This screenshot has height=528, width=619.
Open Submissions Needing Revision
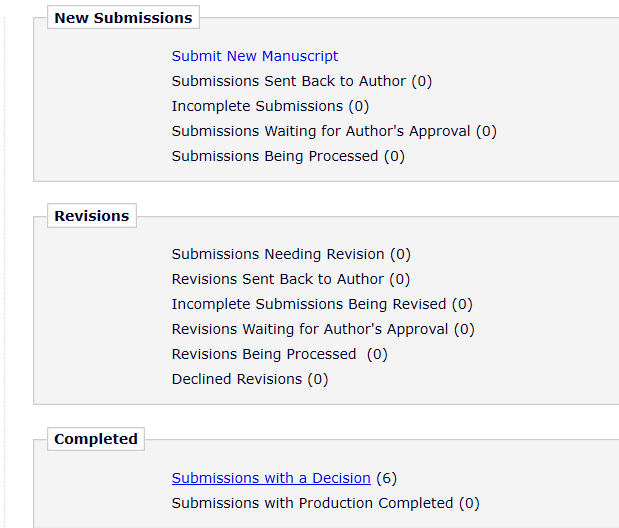click(x=278, y=254)
